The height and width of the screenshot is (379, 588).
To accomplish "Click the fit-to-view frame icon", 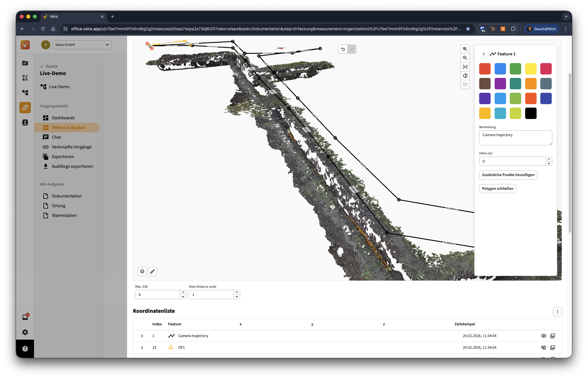I will click(x=465, y=67).
